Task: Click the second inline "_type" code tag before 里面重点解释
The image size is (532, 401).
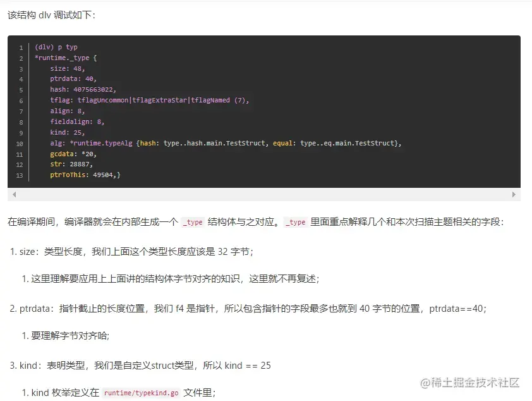Action: pyautogui.click(x=296, y=222)
